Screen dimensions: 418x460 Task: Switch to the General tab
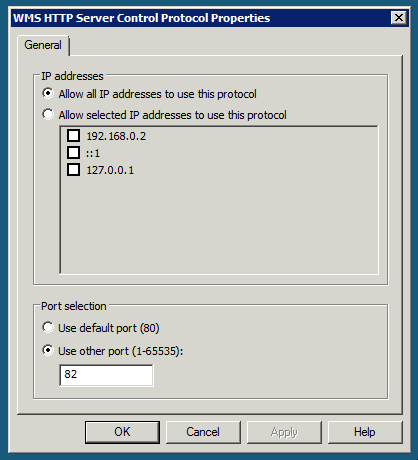pos(43,45)
